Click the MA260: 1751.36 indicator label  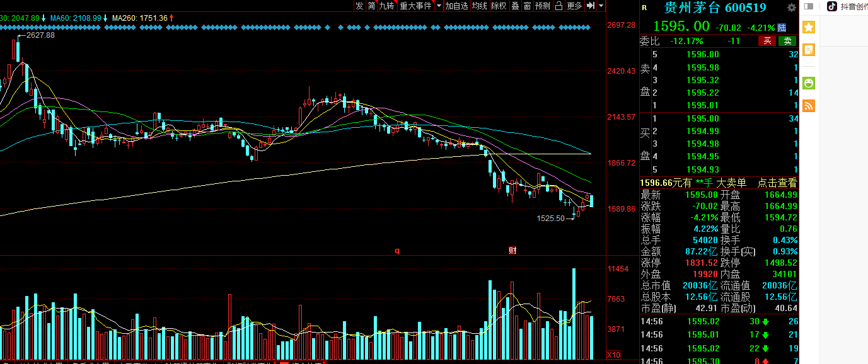click(139, 18)
